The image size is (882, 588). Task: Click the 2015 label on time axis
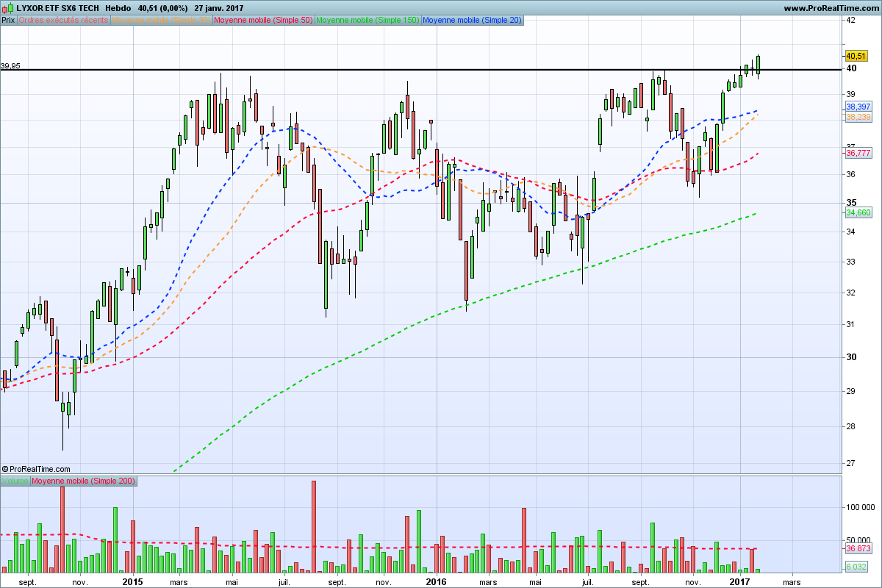click(x=132, y=581)
